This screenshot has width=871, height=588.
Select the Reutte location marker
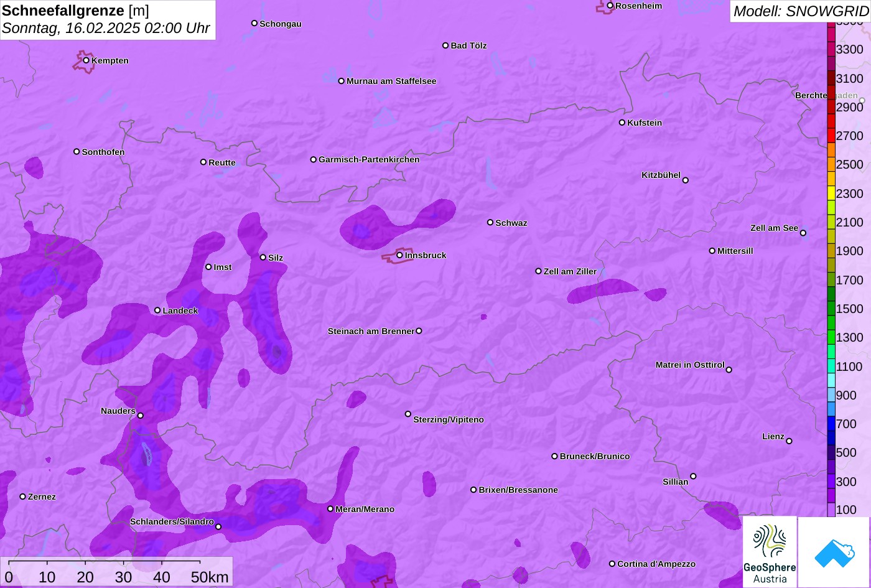click(x=203, y=162)
